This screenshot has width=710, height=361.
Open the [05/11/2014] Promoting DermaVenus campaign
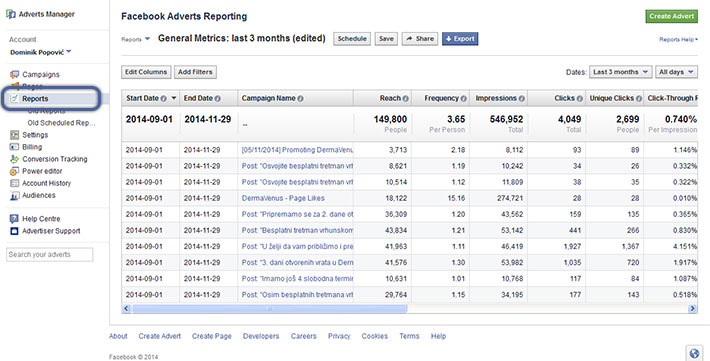coord(297,150)
